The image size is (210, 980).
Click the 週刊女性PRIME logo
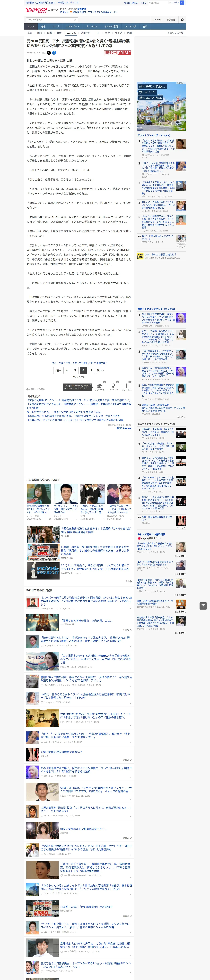coord(118,53)
